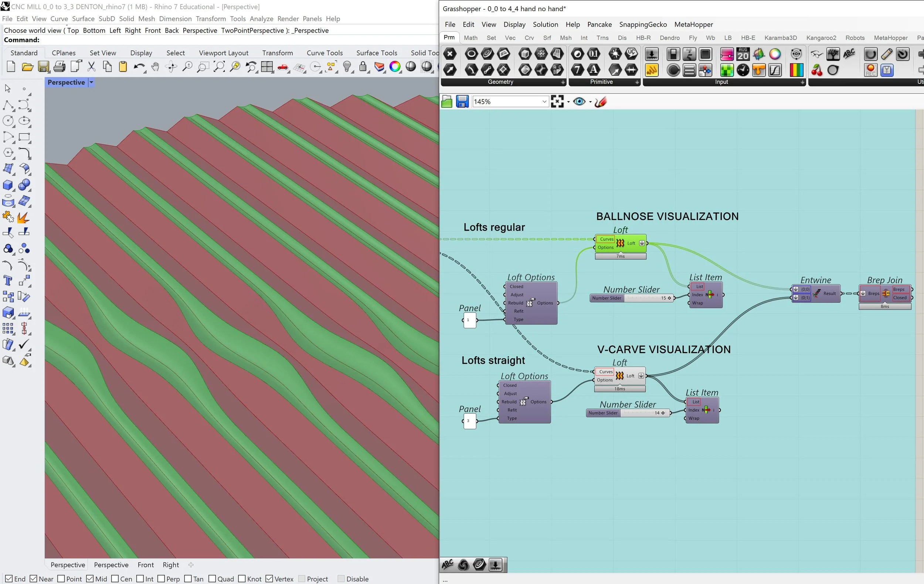The height and width of the screenshot is (584, 924).
Task: Select the Text tool in left sidebar
Action: click(x=8, y=280)
